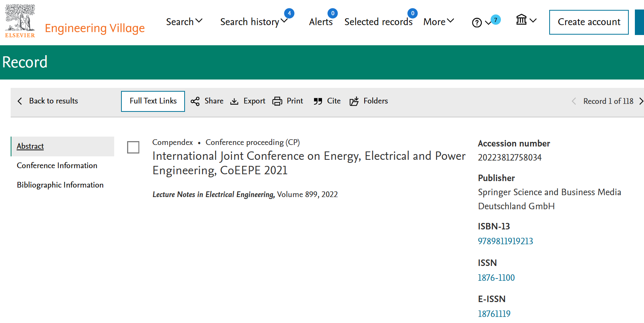Expand the Search dropdown menu
Screen dimensions: 644x323
click(x=184, y=22)
